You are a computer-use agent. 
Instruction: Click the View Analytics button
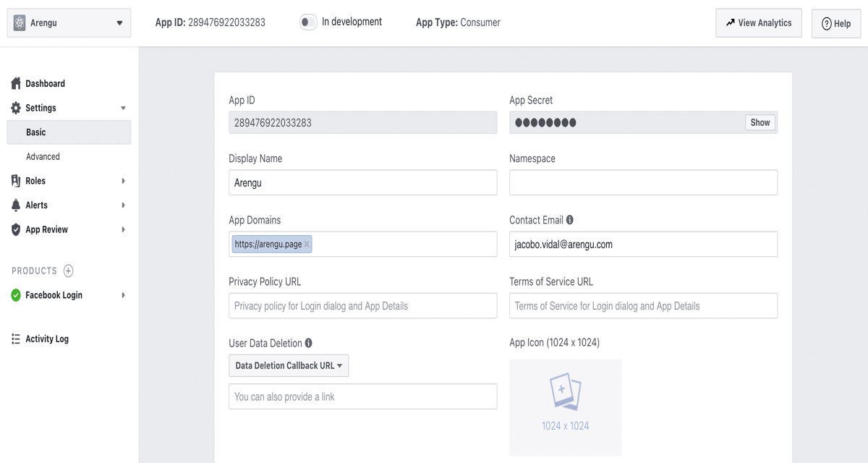[758, 23]
